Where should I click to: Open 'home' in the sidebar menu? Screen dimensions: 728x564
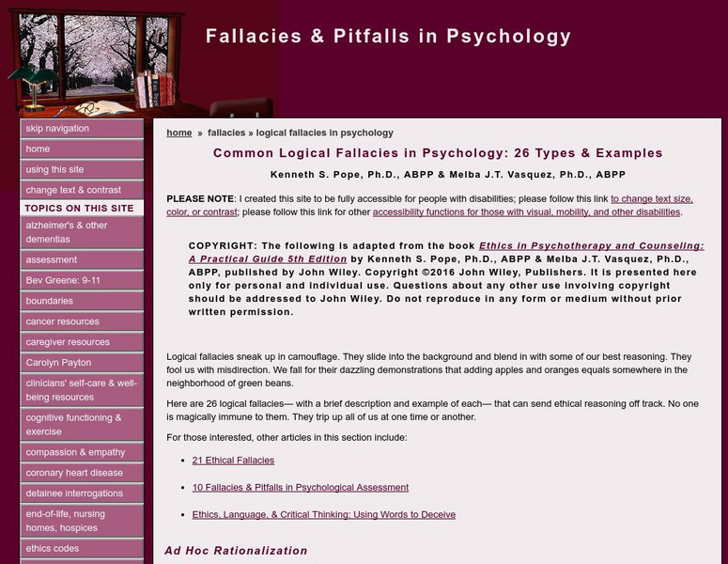(x=82, y=149)
